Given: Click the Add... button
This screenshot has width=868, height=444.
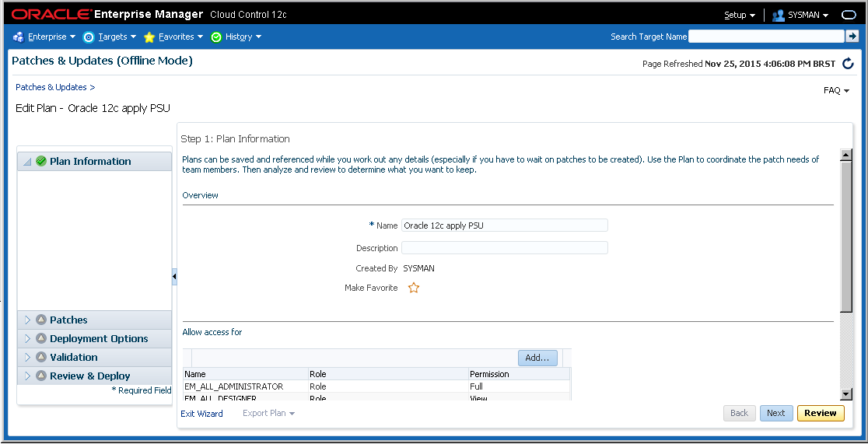Looking at the screenshot, I should click(x=537, y=358).
